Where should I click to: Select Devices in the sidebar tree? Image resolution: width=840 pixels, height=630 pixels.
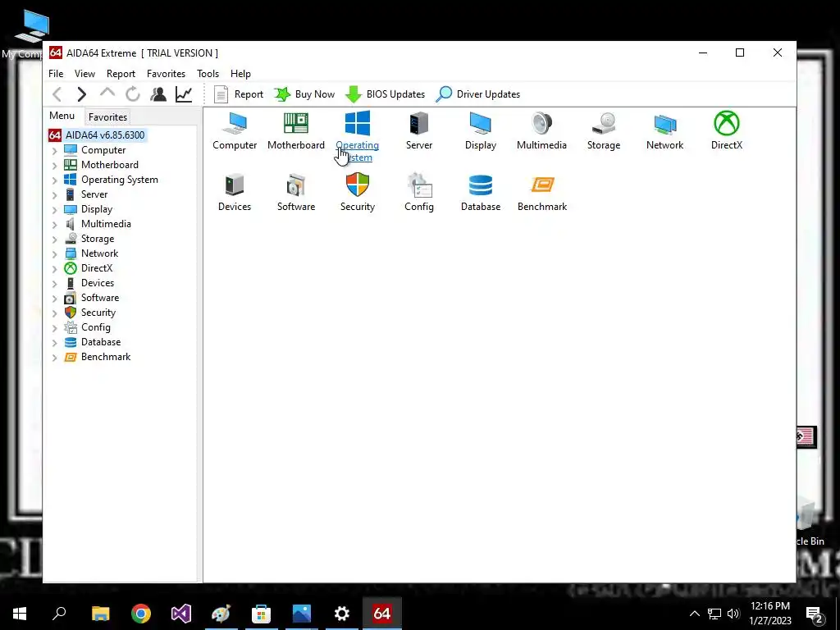[98, 283]
